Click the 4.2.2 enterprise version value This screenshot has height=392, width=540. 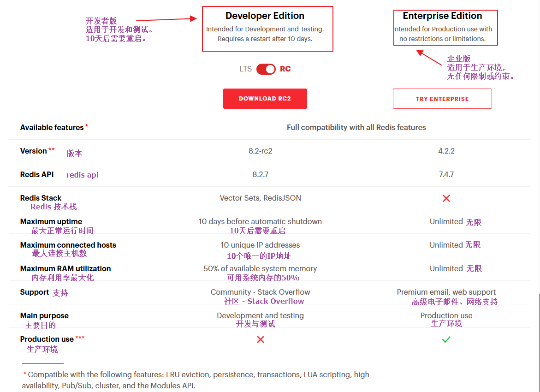pos(446,151)
